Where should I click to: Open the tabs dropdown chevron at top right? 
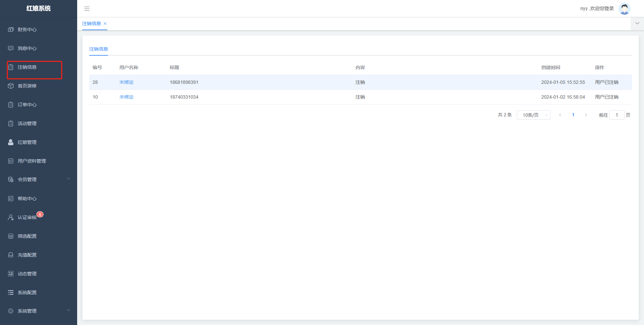[637, 23]
